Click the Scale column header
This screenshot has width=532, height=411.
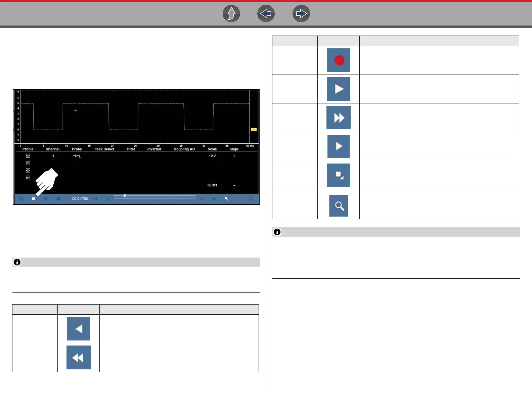212,149
